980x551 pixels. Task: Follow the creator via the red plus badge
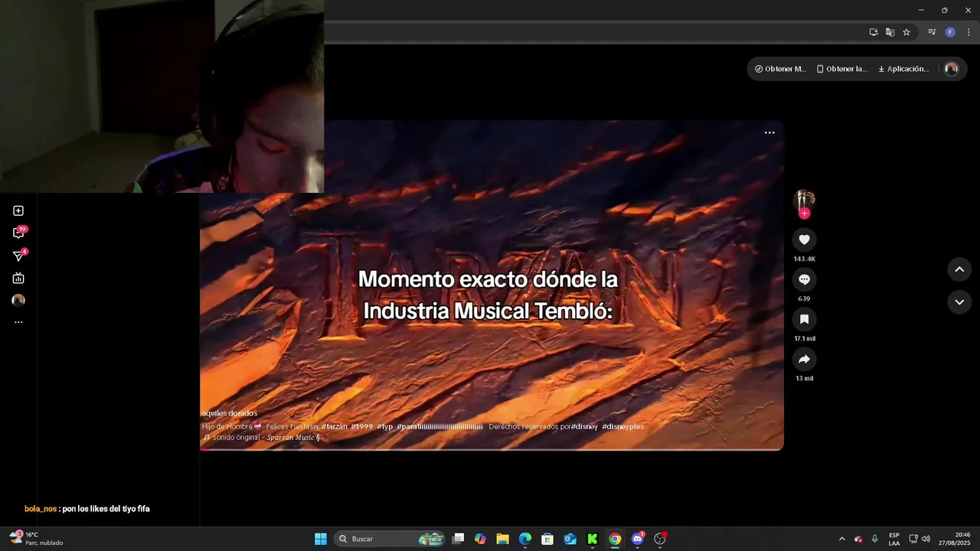pyautogui.click(x=804, y=214)
